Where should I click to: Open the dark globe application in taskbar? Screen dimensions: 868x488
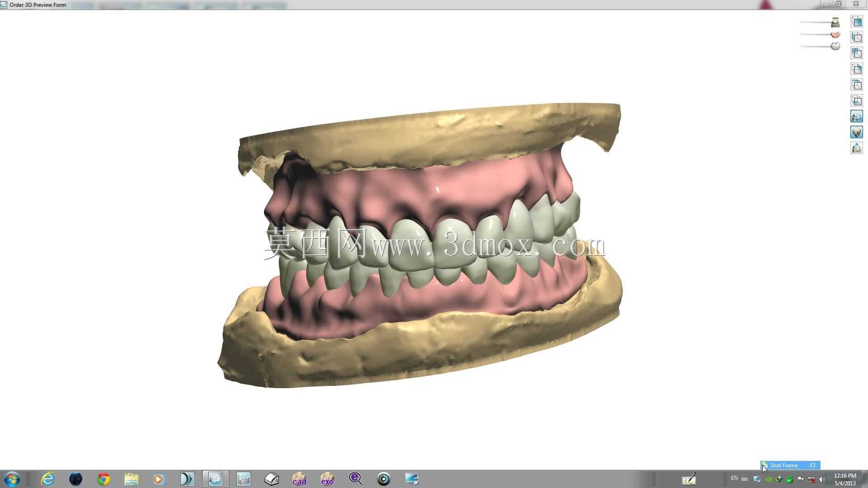click(x=75, y=479)
